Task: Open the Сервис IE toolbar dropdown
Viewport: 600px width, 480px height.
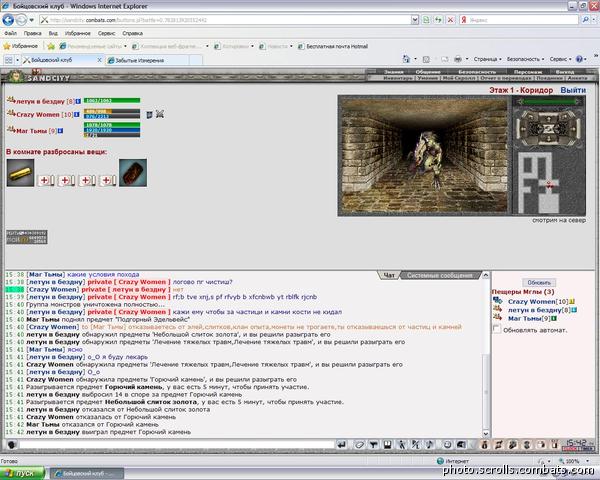Action: (x=560, y=59)
